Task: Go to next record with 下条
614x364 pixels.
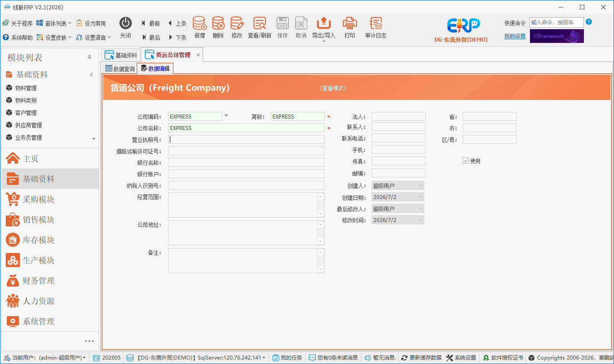Action: 177,38
